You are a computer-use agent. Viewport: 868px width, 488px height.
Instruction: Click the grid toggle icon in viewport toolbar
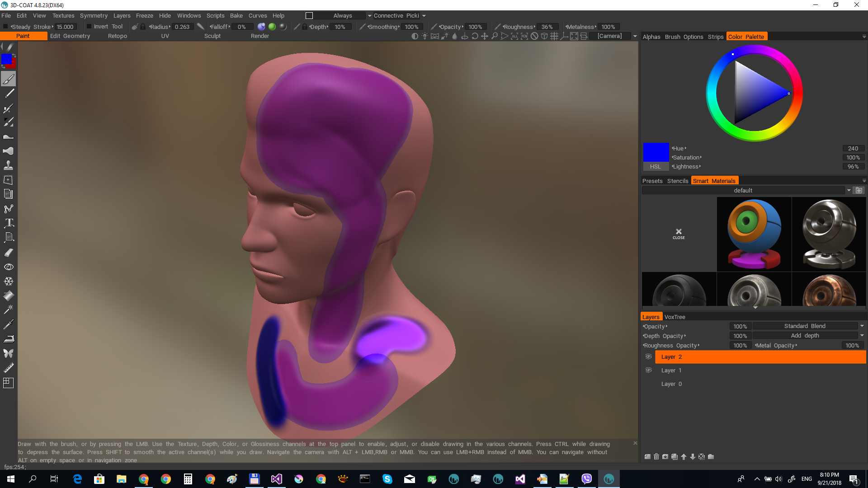[554, 36]
